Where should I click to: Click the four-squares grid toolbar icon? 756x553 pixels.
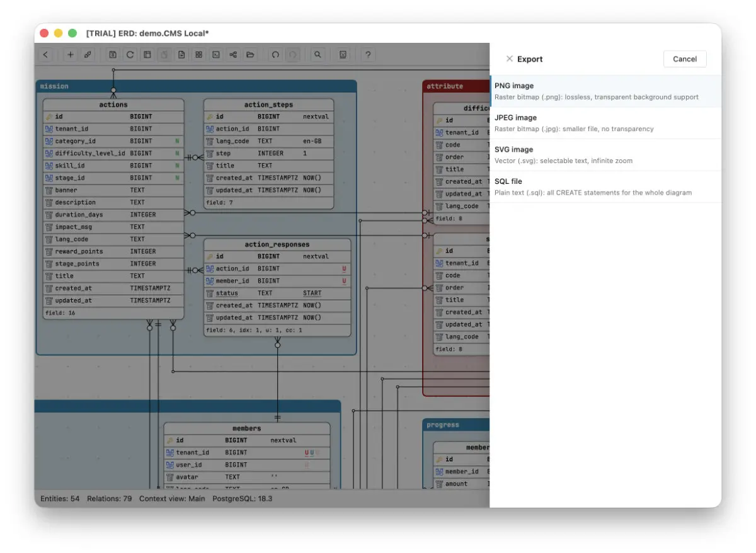click(198, 55)
